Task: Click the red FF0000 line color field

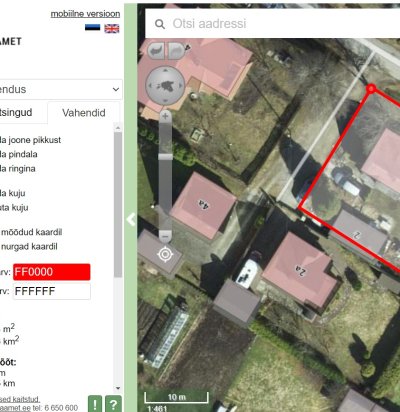Action: tap(52, 272)
